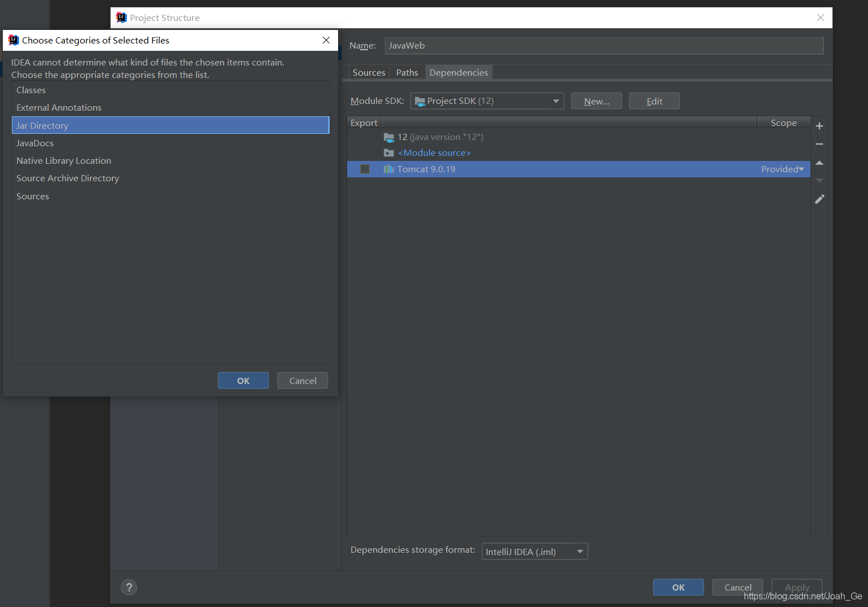The image size is (868, 607).
Task: Edit the dependency with the pencil icon
Action: point(819,199)
